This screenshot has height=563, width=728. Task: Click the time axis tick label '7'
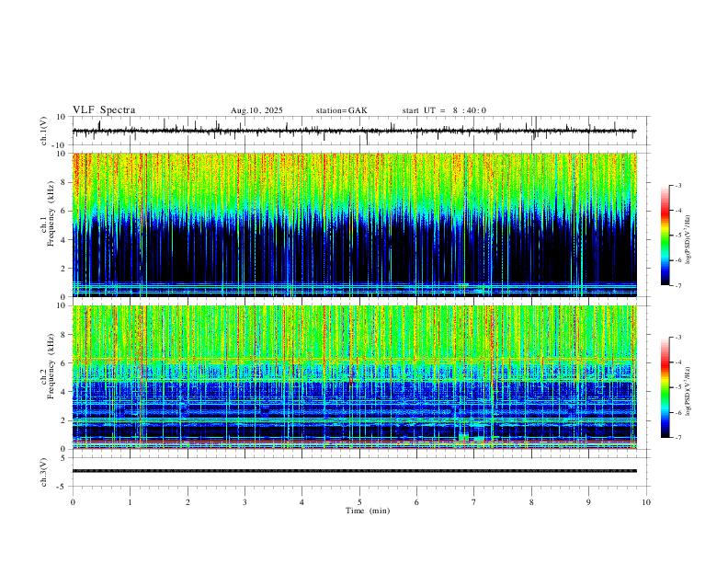click(474, 502)
